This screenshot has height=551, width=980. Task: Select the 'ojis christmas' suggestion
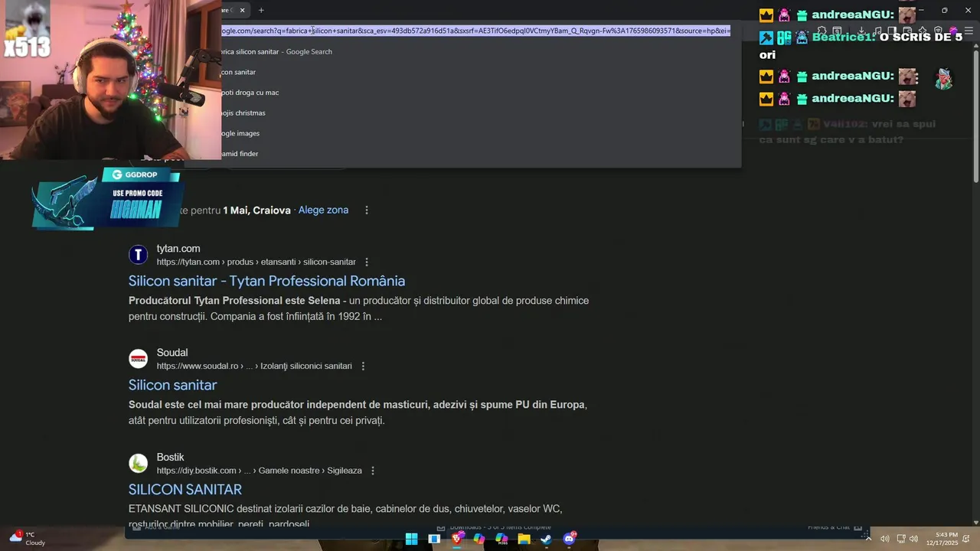481,112
